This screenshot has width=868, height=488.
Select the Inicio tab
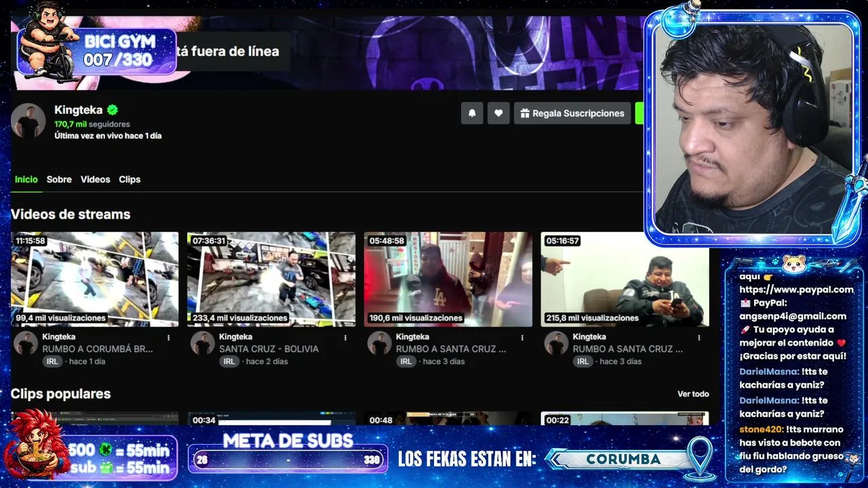[x=26, y=180]
